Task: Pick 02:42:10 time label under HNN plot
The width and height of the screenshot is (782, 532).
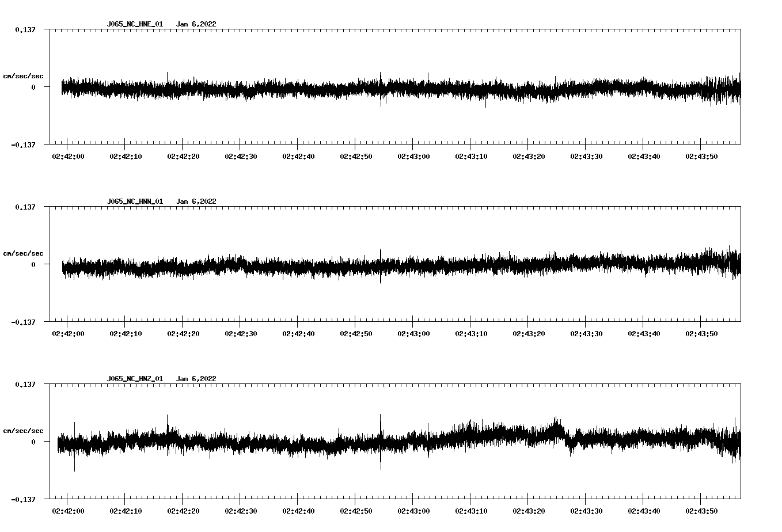Action: pyautogui.click(x=126, y=334)
